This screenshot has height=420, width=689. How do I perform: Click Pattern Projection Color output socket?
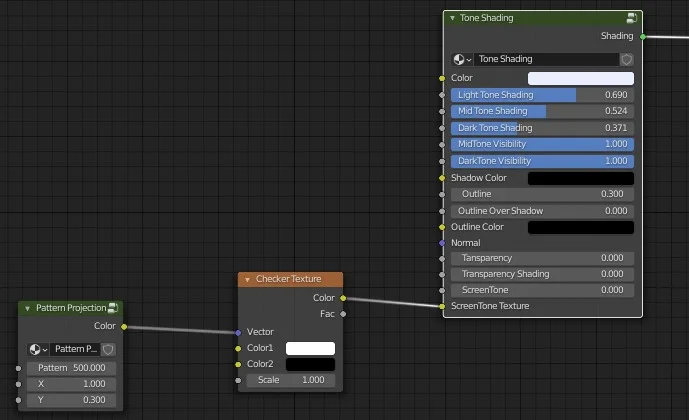point(124,326)
